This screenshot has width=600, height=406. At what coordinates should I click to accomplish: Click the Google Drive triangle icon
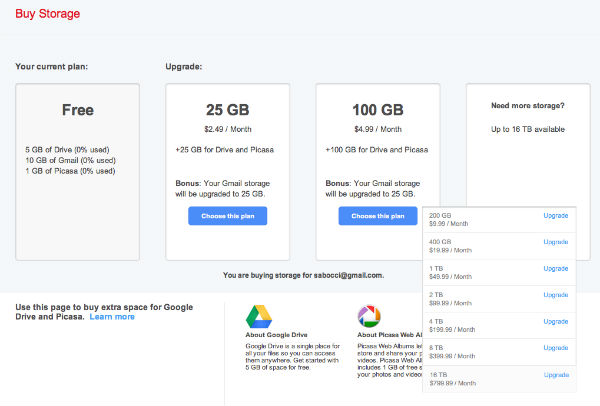point(259,316)
